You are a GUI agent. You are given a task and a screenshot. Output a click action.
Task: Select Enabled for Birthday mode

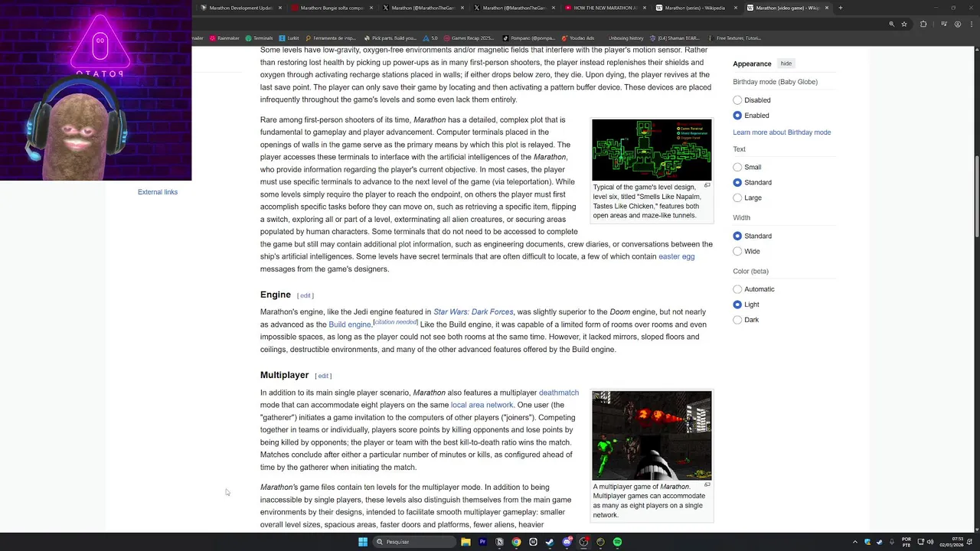pyautogui.click(x=737, y=116)
